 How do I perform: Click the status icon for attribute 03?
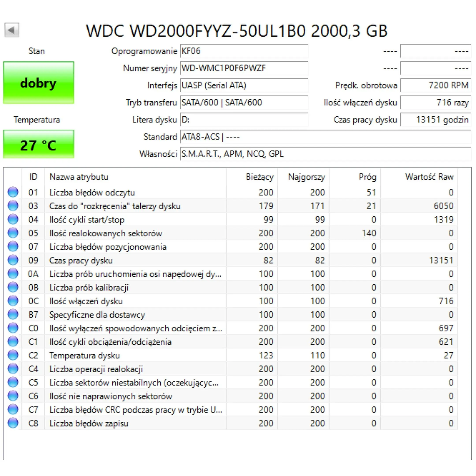(x=13, y=206)
